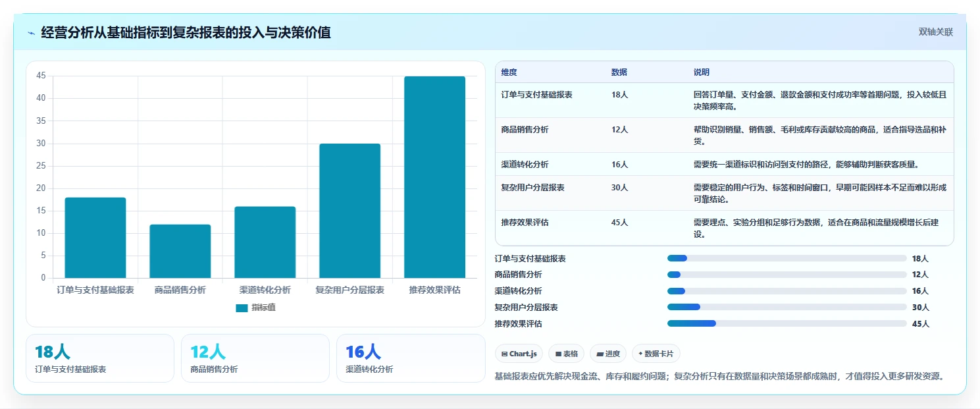This screenshot has height=409, width=980.
Task: Click the 订单与支付基础报表 bar in chart
Action: tap(95, 238)
